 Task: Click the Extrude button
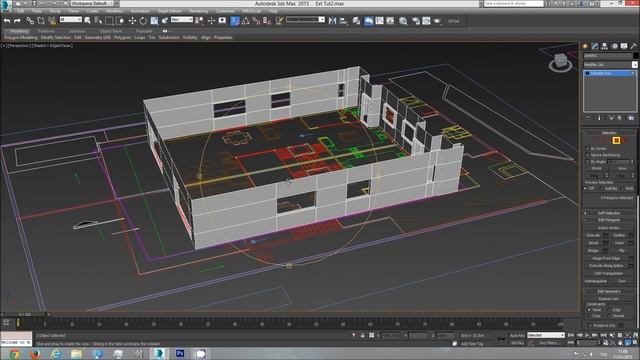point(593,236)
